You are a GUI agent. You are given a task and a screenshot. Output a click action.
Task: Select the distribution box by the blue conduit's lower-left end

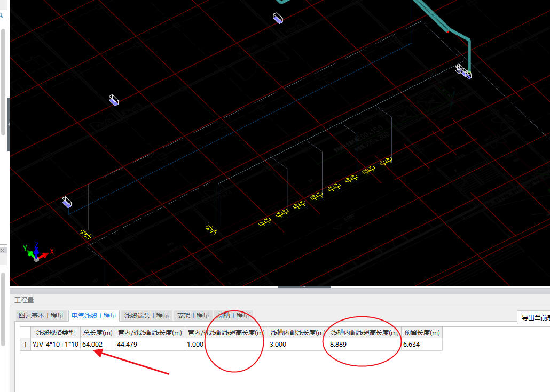point(67,202)
